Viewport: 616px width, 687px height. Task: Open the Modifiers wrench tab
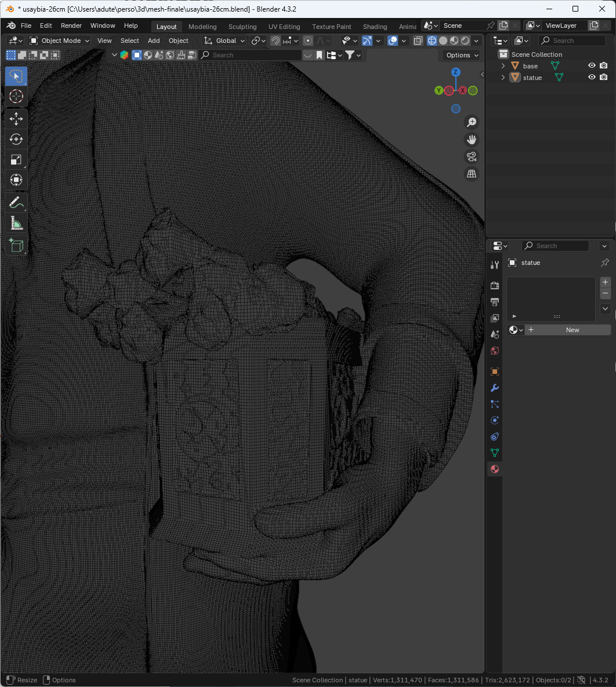(x=495, y=388)
